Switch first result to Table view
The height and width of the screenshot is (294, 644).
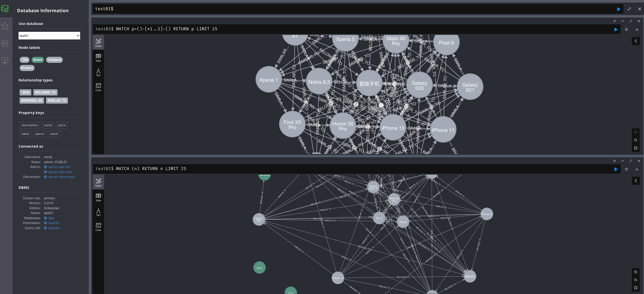click(98, 58)
